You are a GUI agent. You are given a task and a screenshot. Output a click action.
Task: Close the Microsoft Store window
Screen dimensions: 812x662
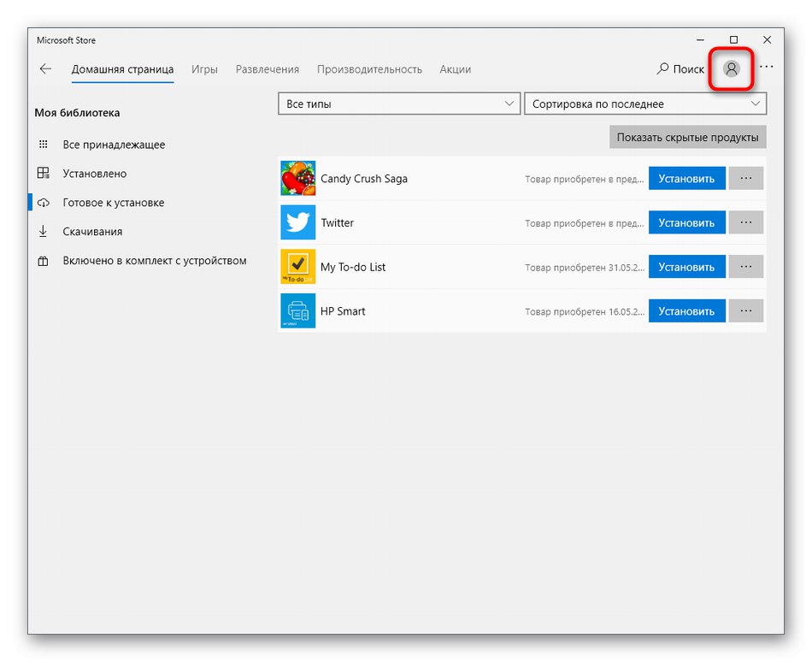[x=767, y=40]
